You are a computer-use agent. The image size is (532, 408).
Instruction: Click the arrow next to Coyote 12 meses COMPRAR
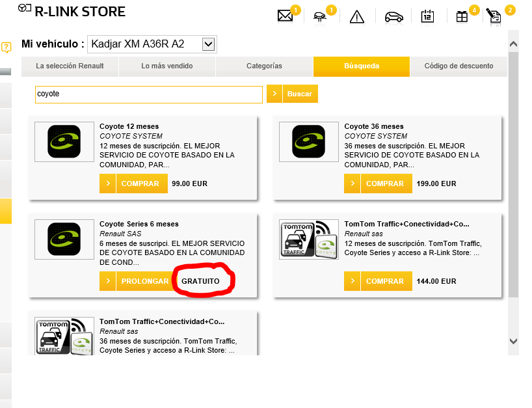click(x=107, y=184)
